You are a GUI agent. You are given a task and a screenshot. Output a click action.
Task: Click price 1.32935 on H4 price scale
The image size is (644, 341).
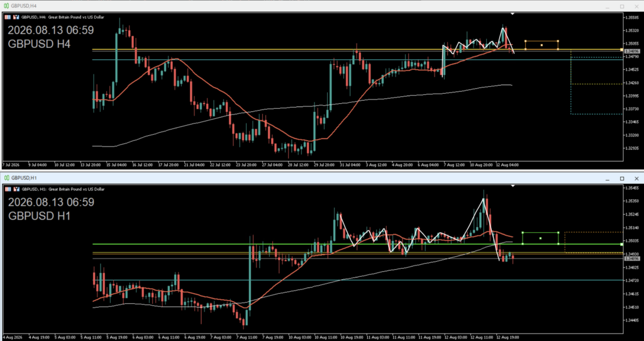633,148
